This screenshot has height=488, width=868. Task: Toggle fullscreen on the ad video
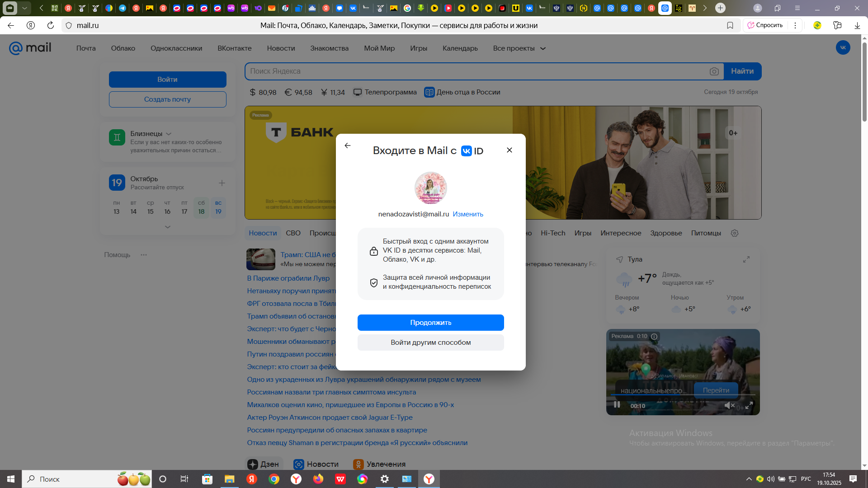[749, 405]
